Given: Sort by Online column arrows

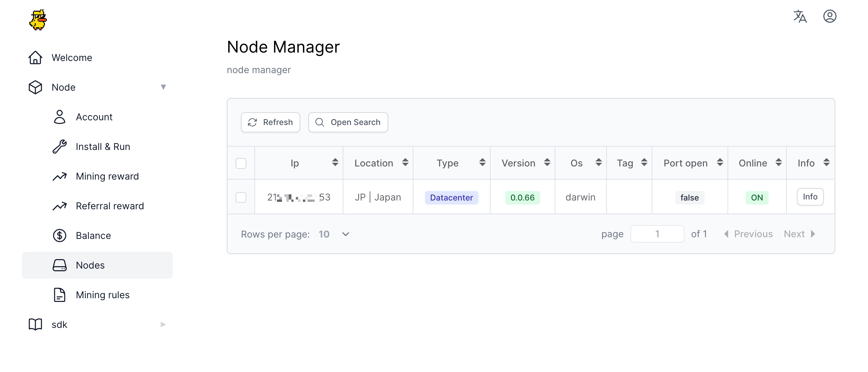Looking at the screenshot, I should (778, 162).
